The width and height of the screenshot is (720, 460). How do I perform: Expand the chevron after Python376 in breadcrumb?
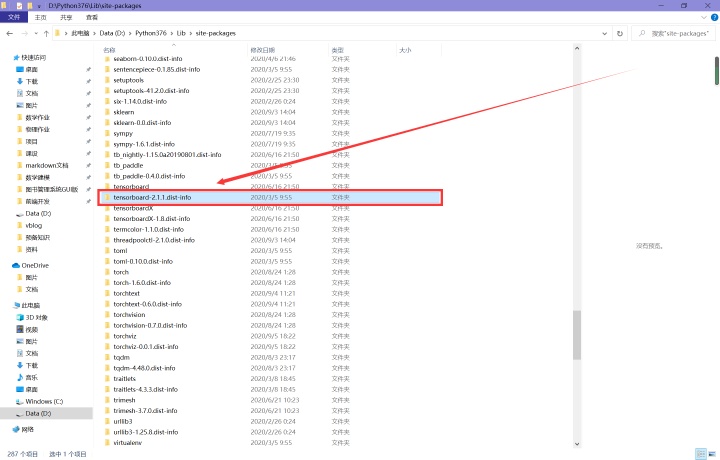click(172, 34)
